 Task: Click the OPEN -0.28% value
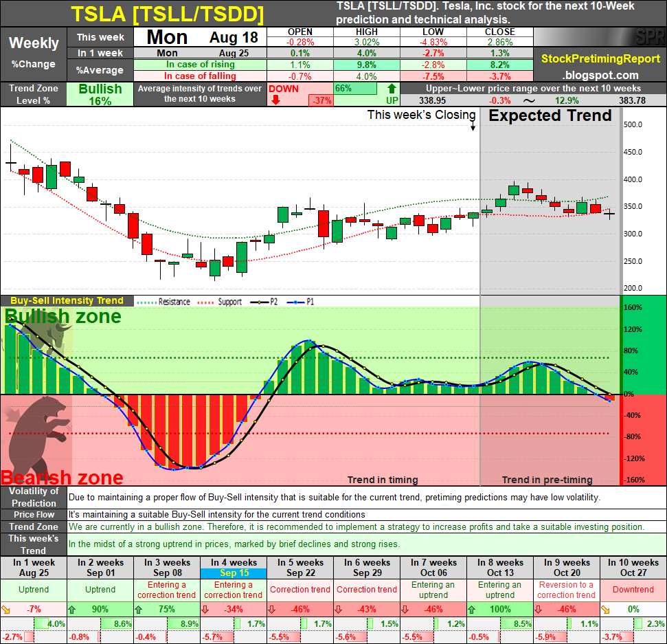pos(300,42)
